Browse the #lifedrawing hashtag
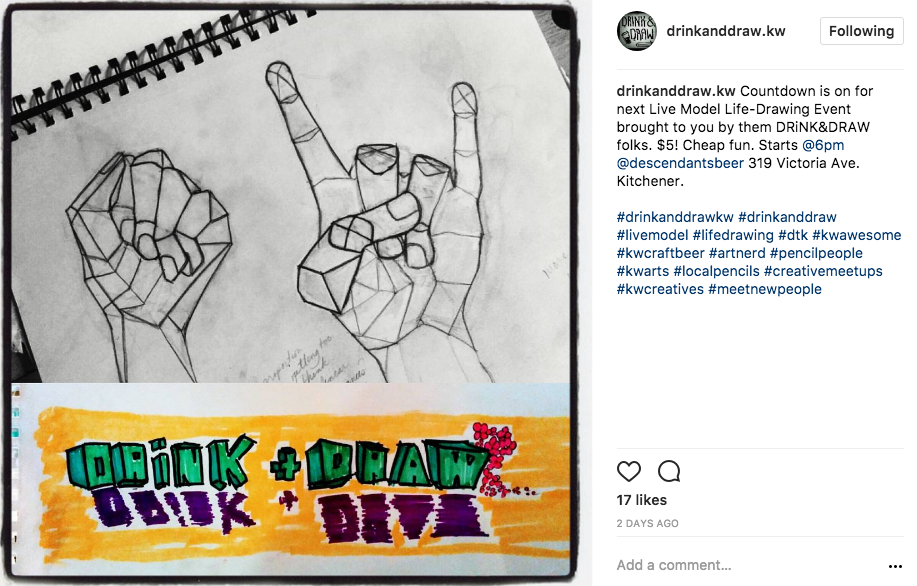917x586 pixels. tap(733, 236)
